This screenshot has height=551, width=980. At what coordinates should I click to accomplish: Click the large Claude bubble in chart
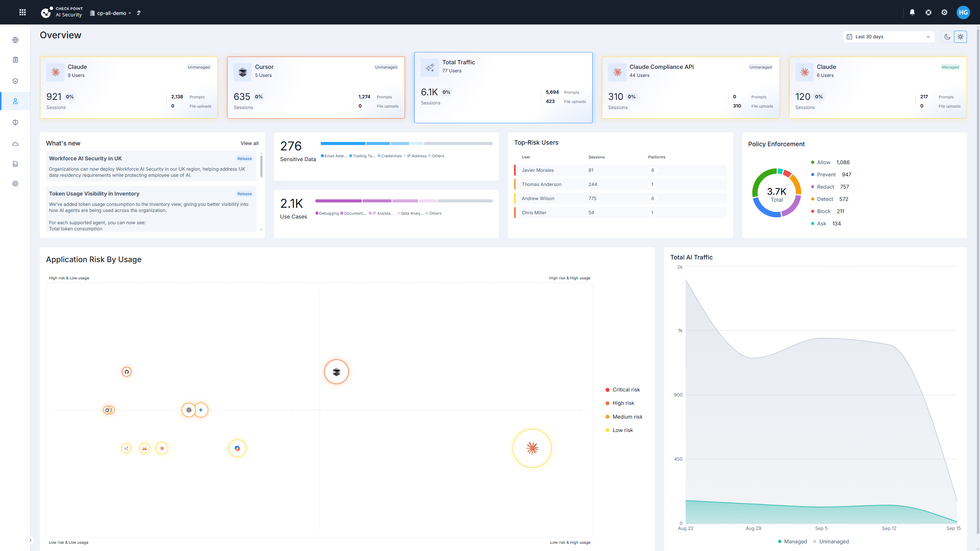click(x=532, y=448)
